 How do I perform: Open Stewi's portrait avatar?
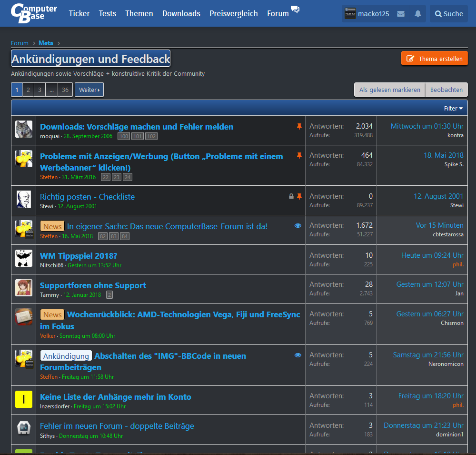tap(24, 199)
